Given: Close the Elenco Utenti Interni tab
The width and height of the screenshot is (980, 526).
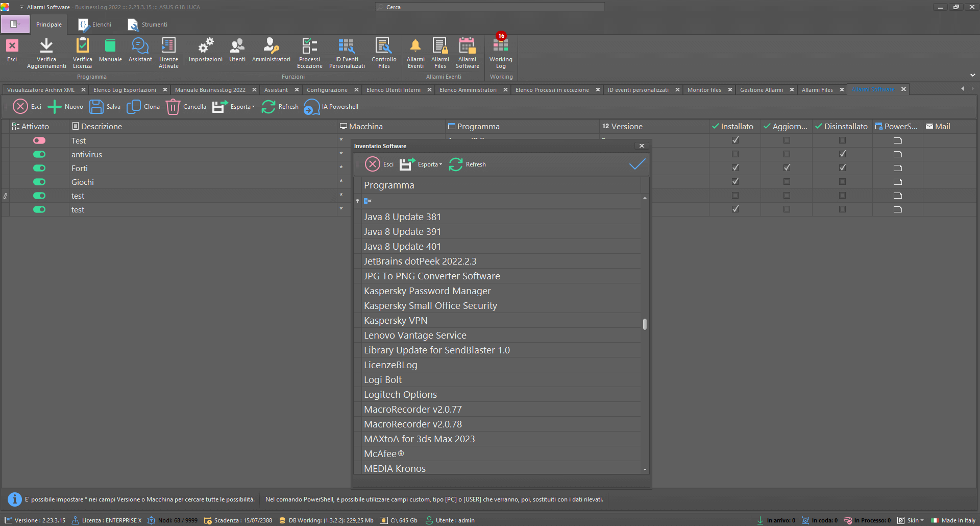Looking at the screenshot, I should 429,90.
